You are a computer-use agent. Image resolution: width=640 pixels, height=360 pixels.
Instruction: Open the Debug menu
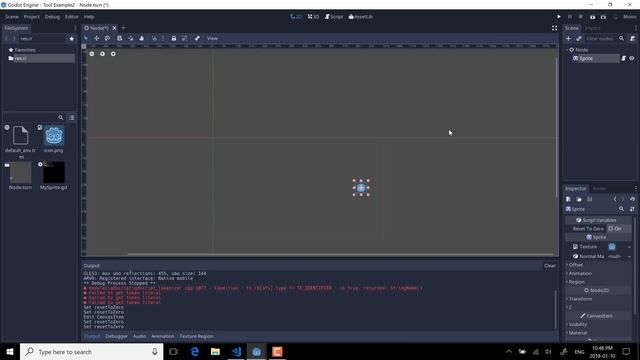point(52,17)
